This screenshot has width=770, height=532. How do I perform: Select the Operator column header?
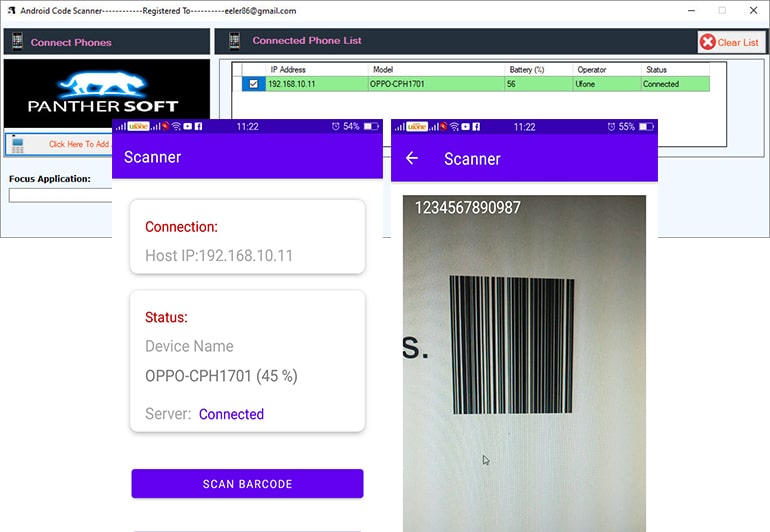607,69
